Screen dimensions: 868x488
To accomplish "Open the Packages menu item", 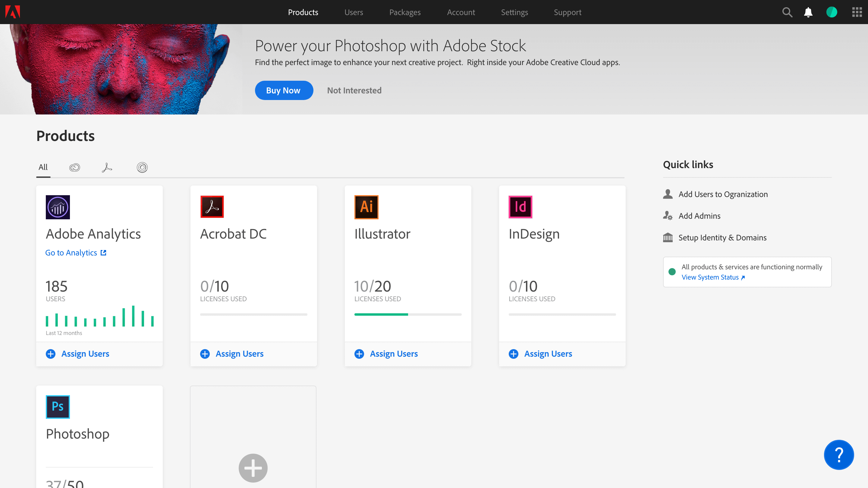I will click(x=405, y=12).
